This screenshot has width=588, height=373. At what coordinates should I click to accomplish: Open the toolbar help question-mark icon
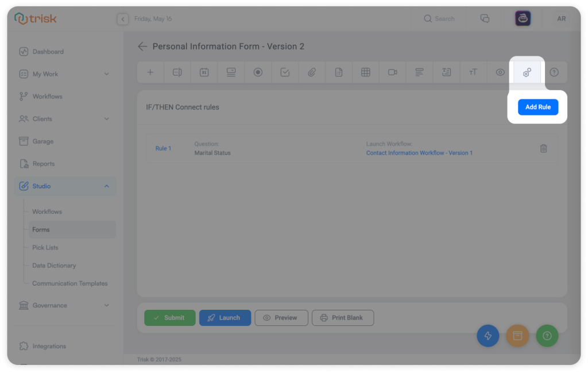coord(554,72)
